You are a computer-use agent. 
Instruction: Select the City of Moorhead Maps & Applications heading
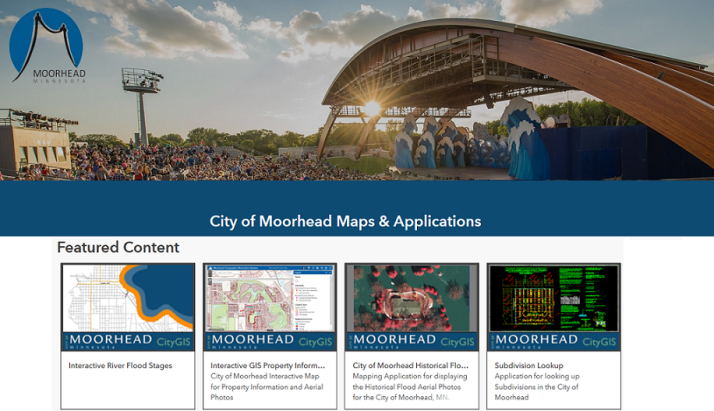(345, 221)
